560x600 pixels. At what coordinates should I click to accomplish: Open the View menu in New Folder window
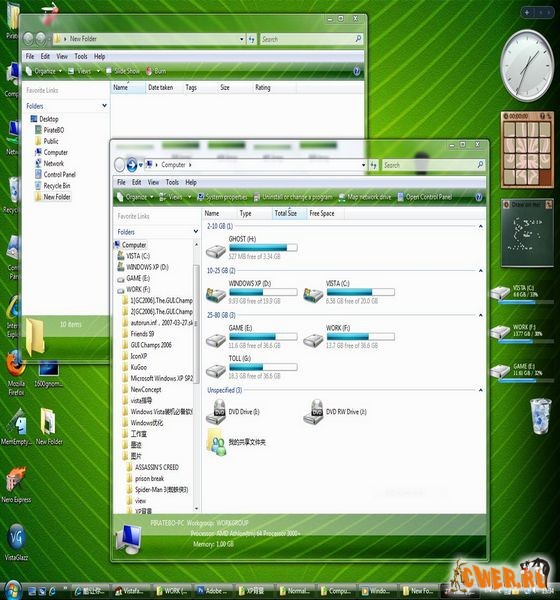62,57
